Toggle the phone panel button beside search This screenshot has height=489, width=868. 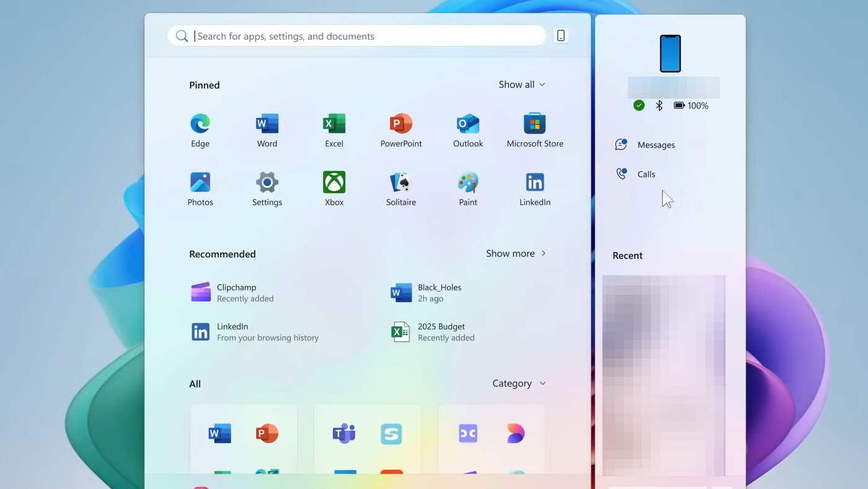click(x=560, y=36)
